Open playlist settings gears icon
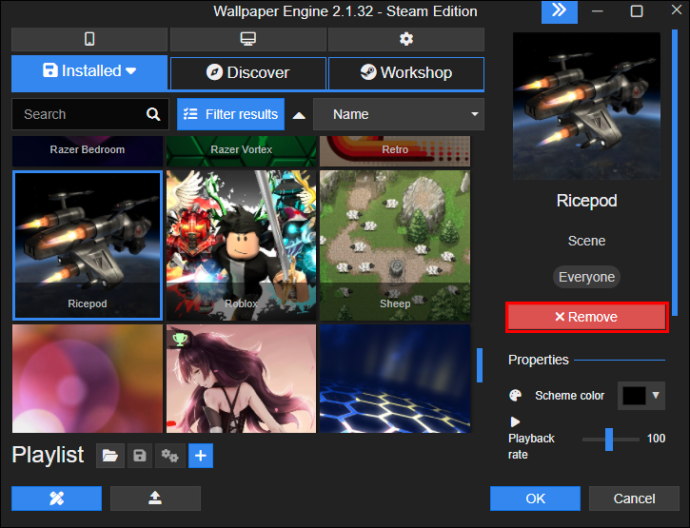 170,456
